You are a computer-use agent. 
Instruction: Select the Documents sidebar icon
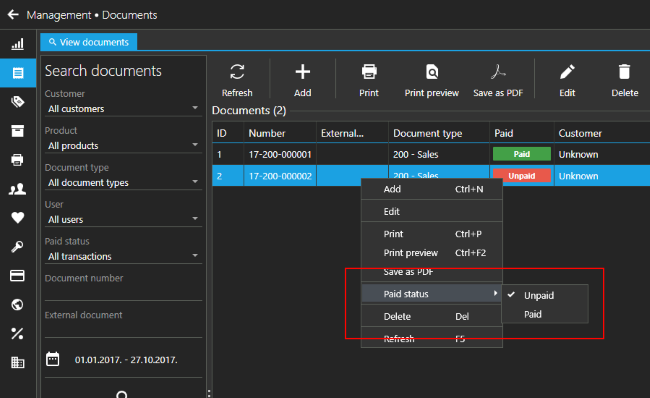pyautogui.click(x=17, y=73)
